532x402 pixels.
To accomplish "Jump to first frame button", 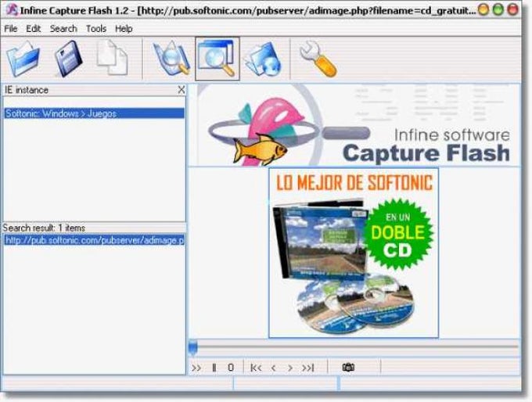I will (x=256, y=368).
